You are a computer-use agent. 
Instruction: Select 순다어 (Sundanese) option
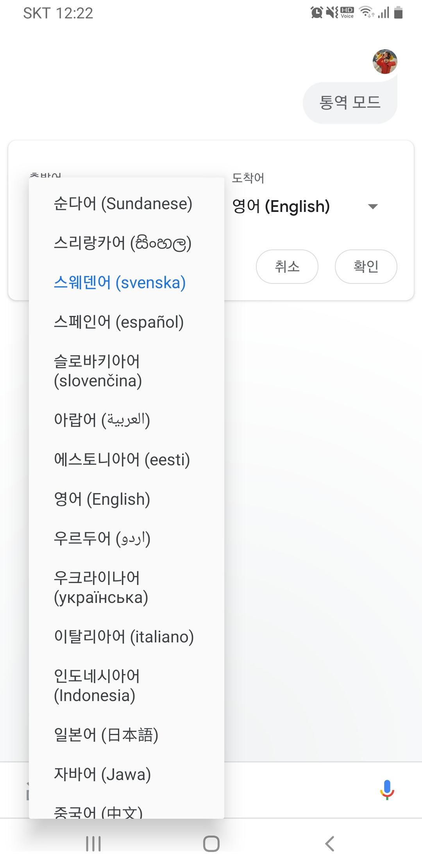127,204
